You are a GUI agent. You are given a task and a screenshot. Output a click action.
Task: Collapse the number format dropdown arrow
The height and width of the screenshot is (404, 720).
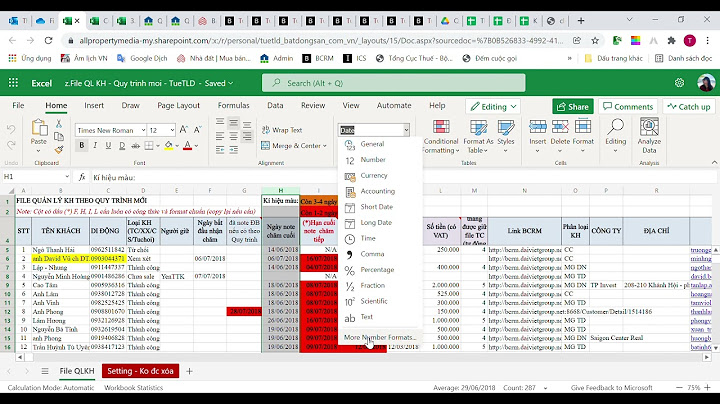[406, 130]
